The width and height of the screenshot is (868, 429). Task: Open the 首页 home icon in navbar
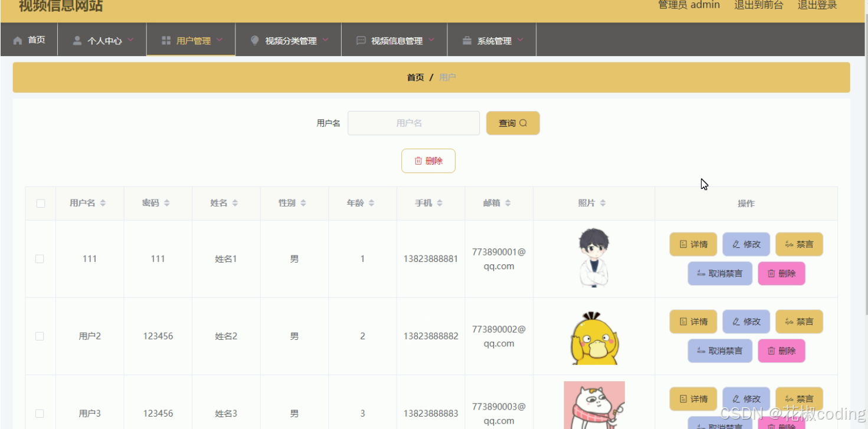coord(17,40)
